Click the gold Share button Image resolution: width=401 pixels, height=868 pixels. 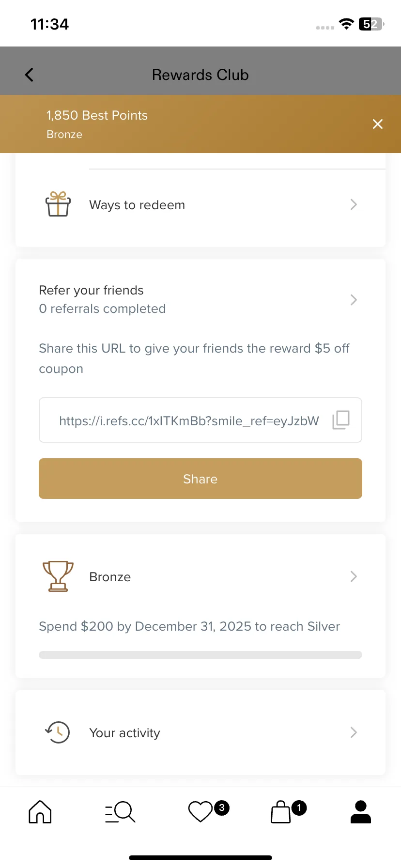click(x=200, y=479)
